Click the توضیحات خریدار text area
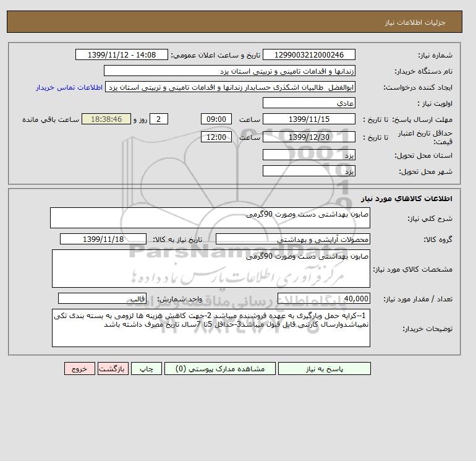This screenshot has height=461, width=476. (x=211, y=328)
